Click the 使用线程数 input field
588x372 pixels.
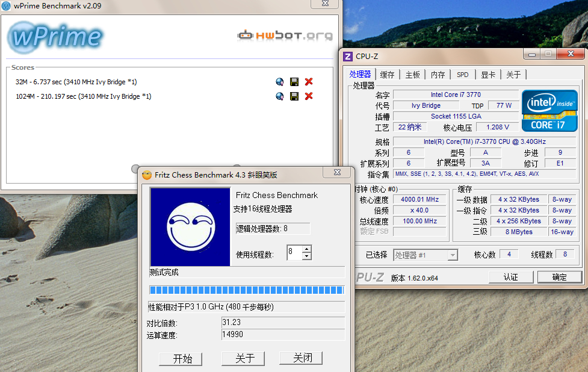point(295,252)
